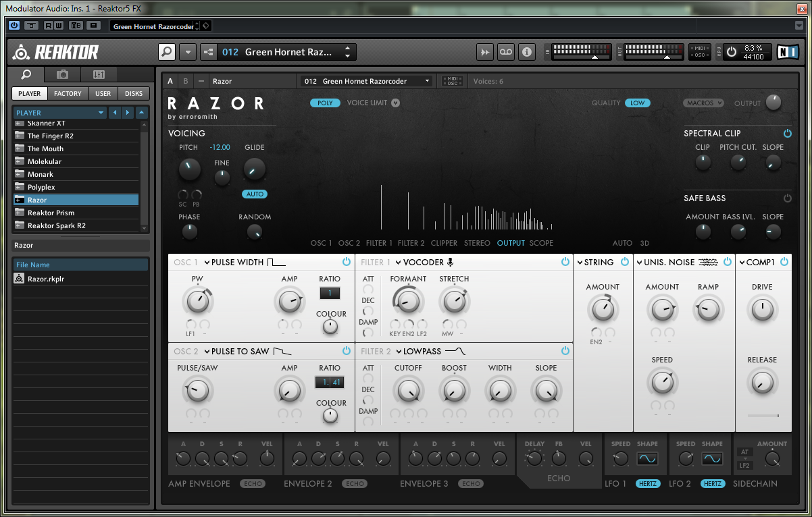Click the next folder arrow in PLAYER header
The image size is (812, 517).
[126, 113]
